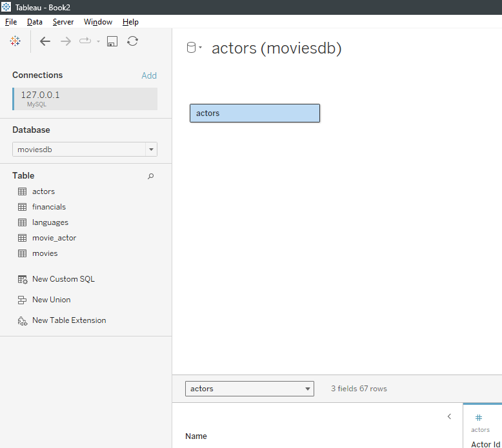The height and width of the screenshot is (448, 502).
Task: Choose New Union
Action: [51, 300]
